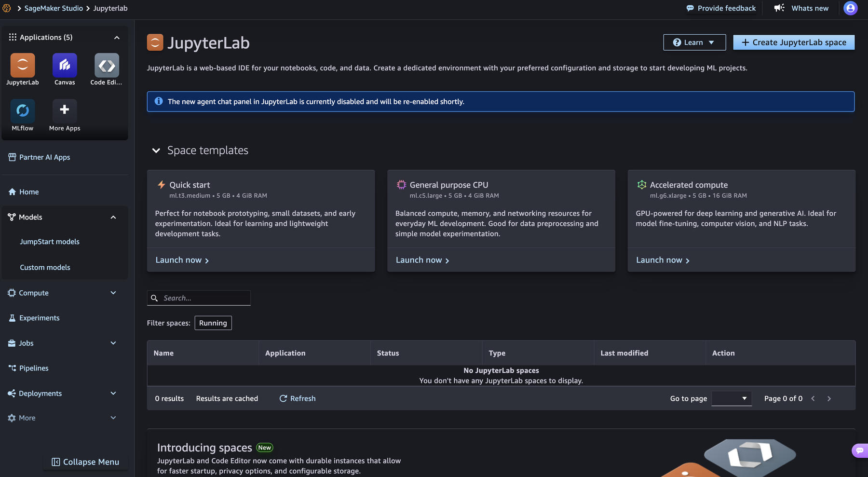Open the Learn dropdown
Image resolution: width=868 pixels, height=477 pixels.
[694, 42]
